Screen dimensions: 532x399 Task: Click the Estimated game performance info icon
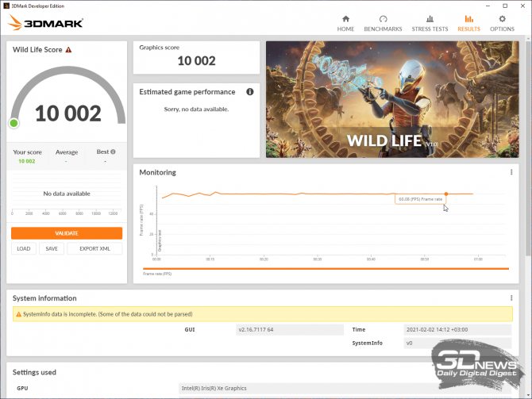click(249, 92)
